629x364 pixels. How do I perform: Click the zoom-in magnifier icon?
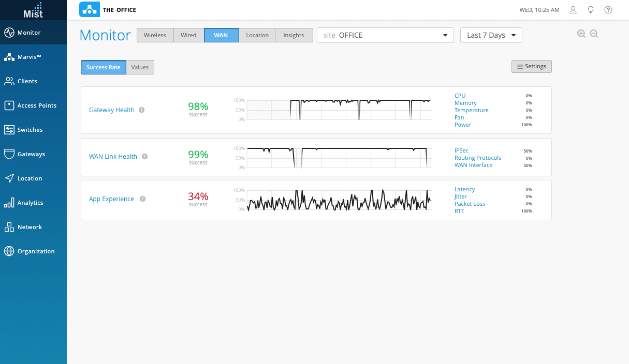(x=581, y=33)
